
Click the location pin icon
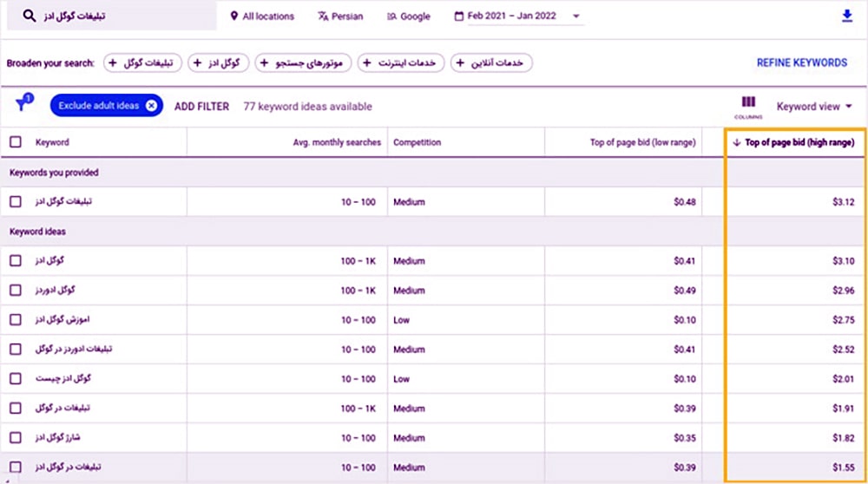[x=233, y=16]
